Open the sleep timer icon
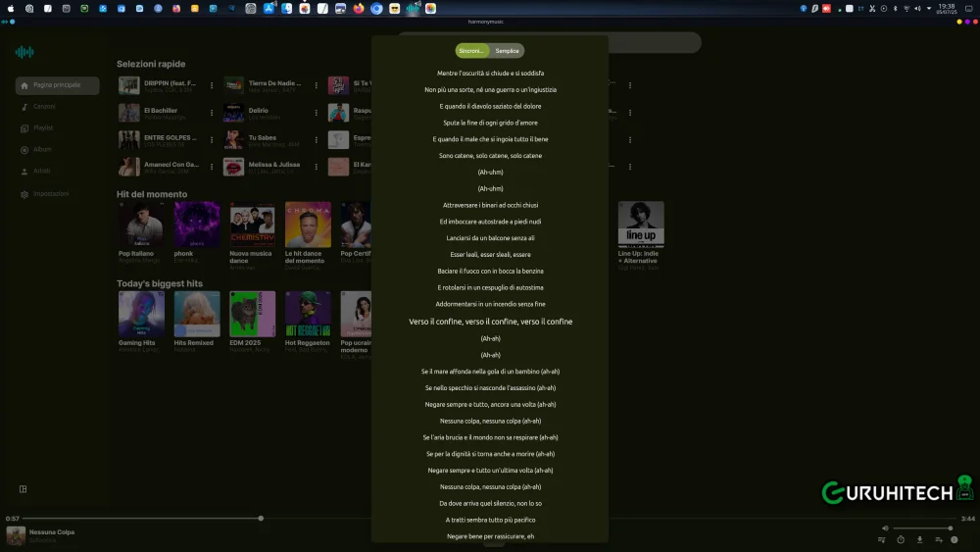The width and height of the screenshot is (980, 552). (x=901, y=540)
